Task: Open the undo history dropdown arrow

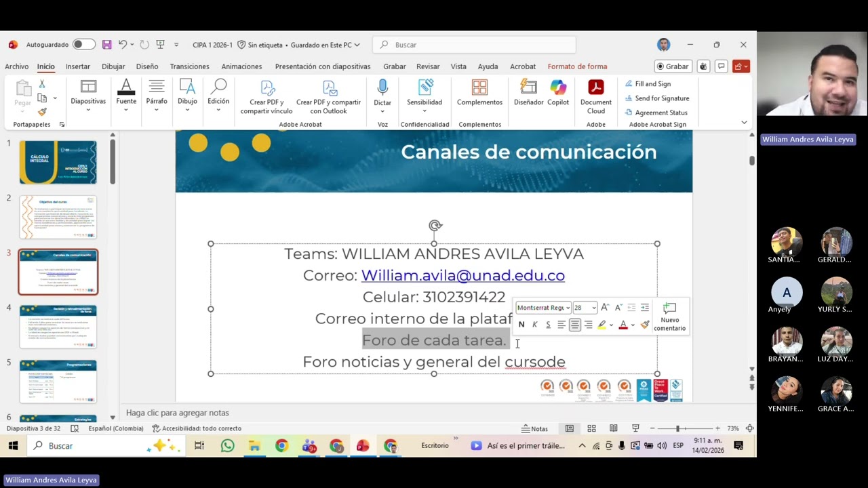Action: pyautogui.click(x=132, y=45)
